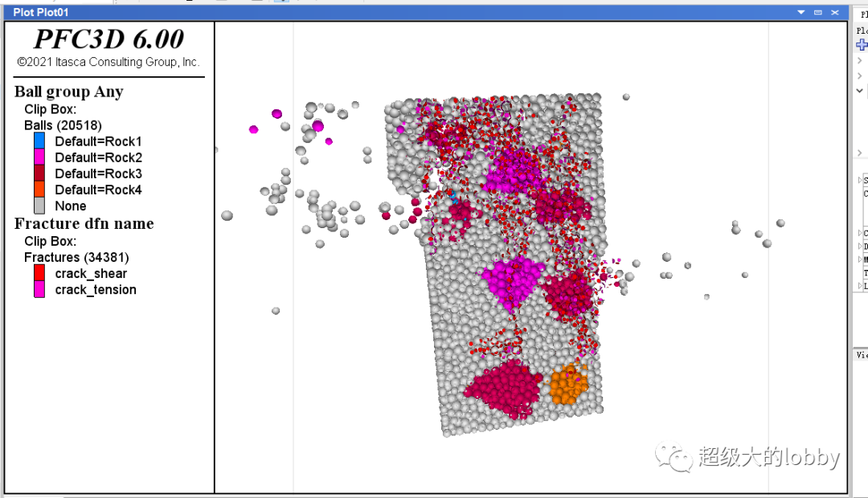Image resolution: width=868 pixels, height=498 pixels.
Task: Expand the triangle beside the 'S' row
Action: pos(860,181)
